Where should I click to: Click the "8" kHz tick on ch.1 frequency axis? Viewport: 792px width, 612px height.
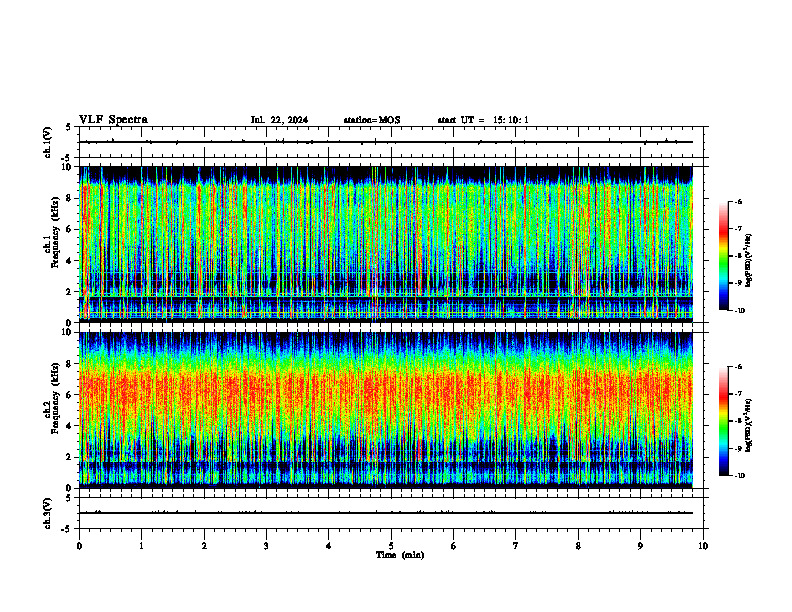coord(69,198)
